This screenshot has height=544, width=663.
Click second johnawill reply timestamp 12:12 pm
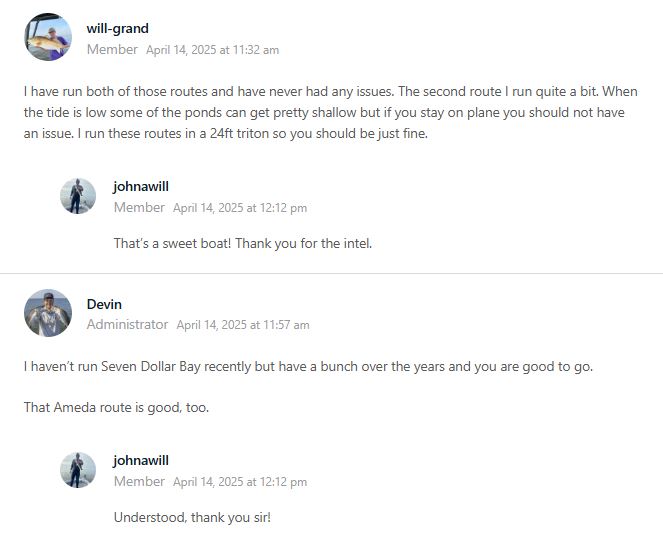pyautogui.click(x=240, y=482)
